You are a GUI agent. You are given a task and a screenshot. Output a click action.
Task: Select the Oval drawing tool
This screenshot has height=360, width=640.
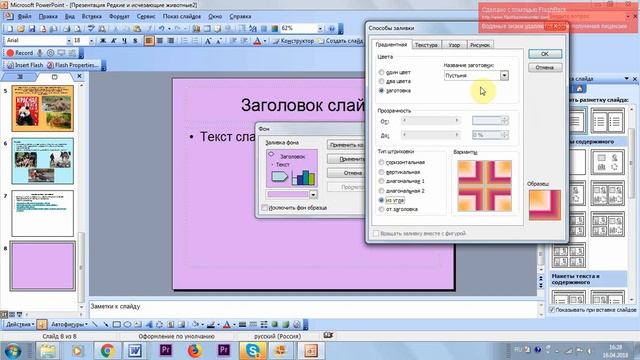click(127, 324)
